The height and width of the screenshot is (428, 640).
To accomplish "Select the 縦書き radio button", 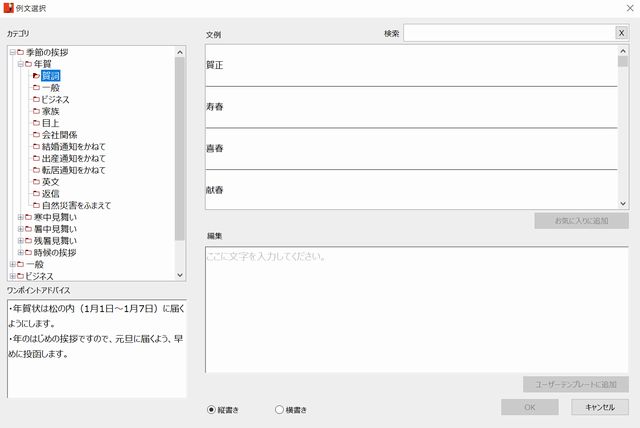I will 211,409.
